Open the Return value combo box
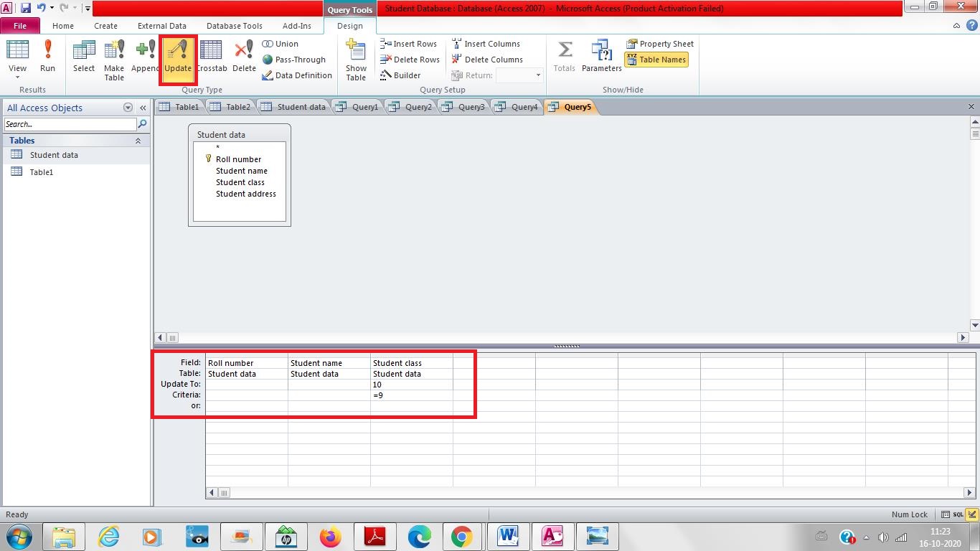This screenshot has height=551, width=980. click(x=538, y=75)
